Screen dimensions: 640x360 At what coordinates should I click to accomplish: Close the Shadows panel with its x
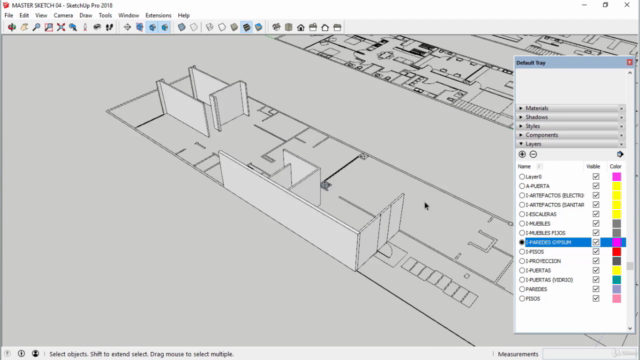point(621,118)
